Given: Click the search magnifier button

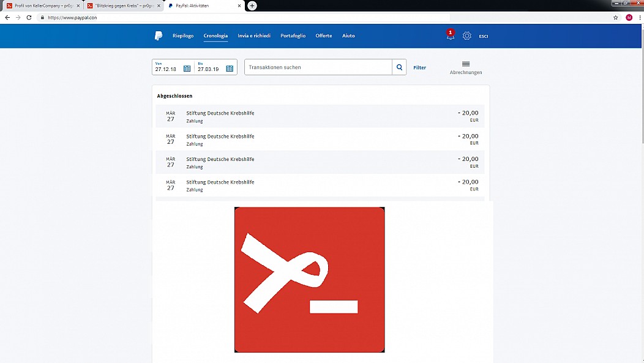Looking at the screenshot, I should 399,67.
